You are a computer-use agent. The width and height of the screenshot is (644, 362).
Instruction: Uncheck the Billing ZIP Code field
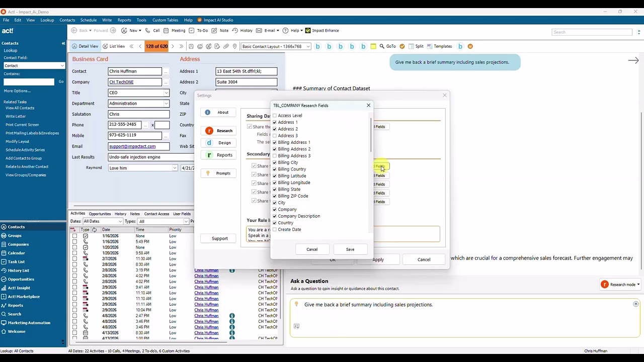click(x=275, y=196)
